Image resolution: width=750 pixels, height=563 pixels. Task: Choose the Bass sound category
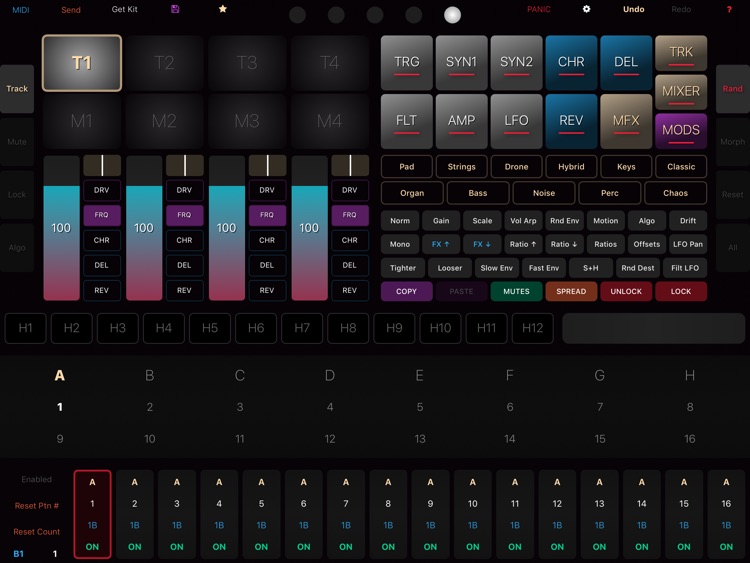(x=478, y=193)
